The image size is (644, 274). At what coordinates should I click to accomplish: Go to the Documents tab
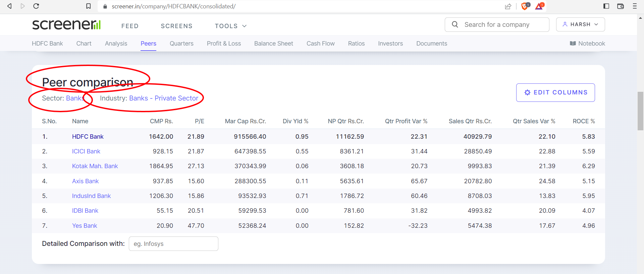[x=432, y=44]
